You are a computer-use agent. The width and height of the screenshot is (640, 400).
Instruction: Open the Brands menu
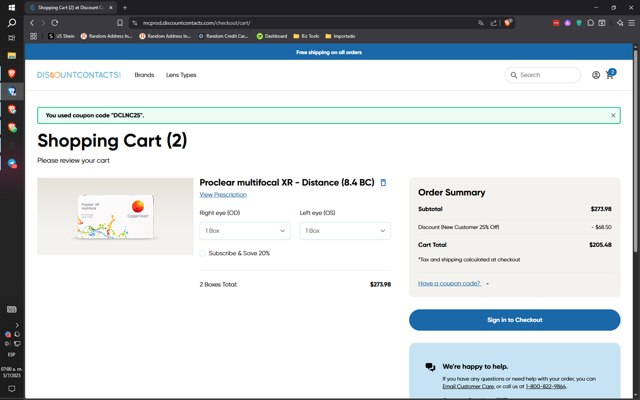tap(144, 75)
